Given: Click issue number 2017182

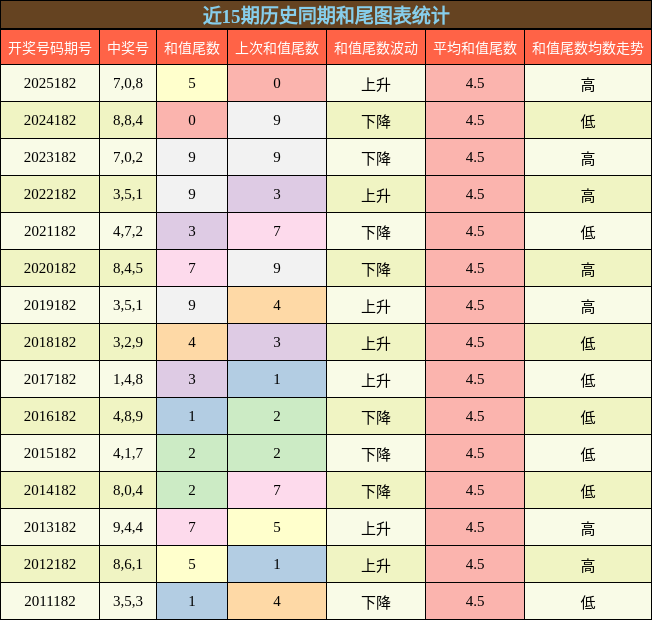Looking at the screenshot, I should point(50,379).
